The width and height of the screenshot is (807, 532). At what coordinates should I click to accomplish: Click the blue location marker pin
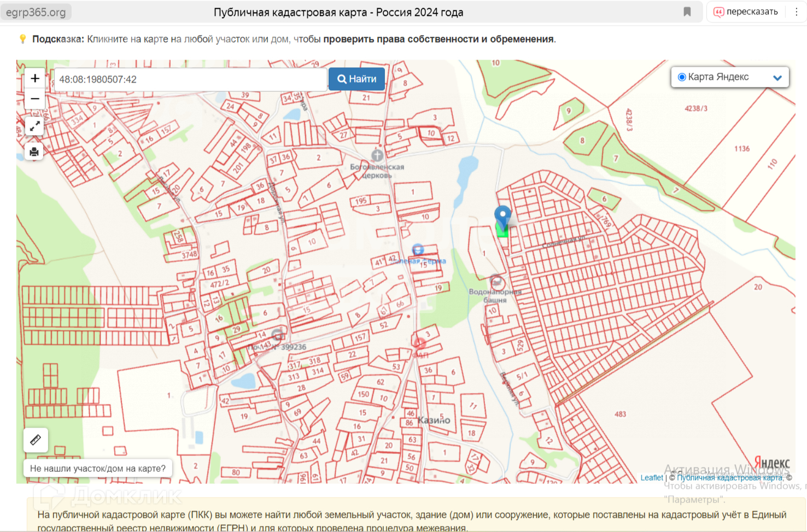click(502, 218)
